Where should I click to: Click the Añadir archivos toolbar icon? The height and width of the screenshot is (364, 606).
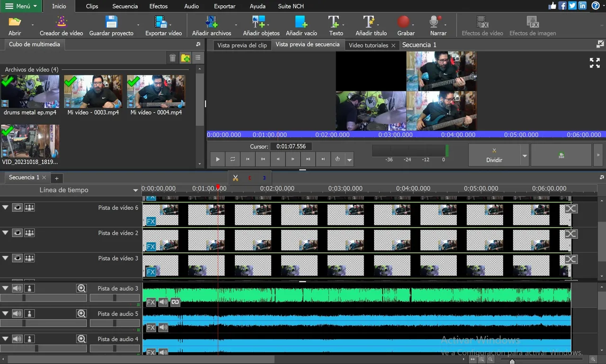pos(211,22)
